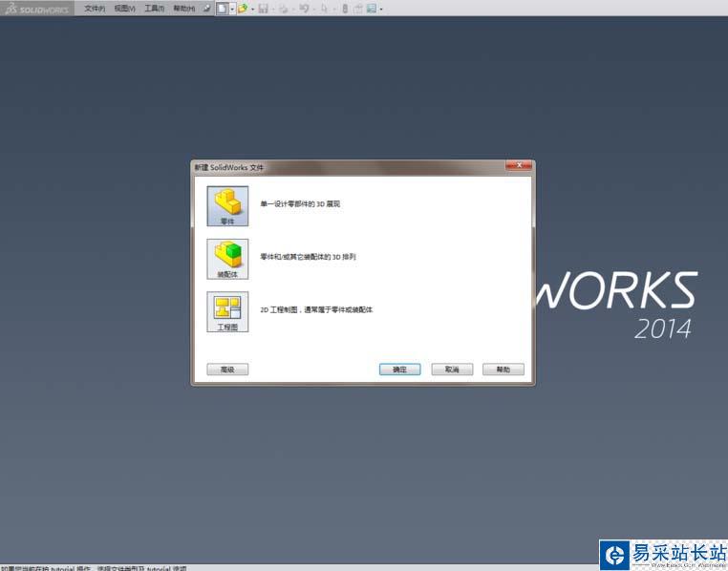The image size is (728, 571).
Task: Select the 装配体 assembly template icon
Action: pos(227,259)
